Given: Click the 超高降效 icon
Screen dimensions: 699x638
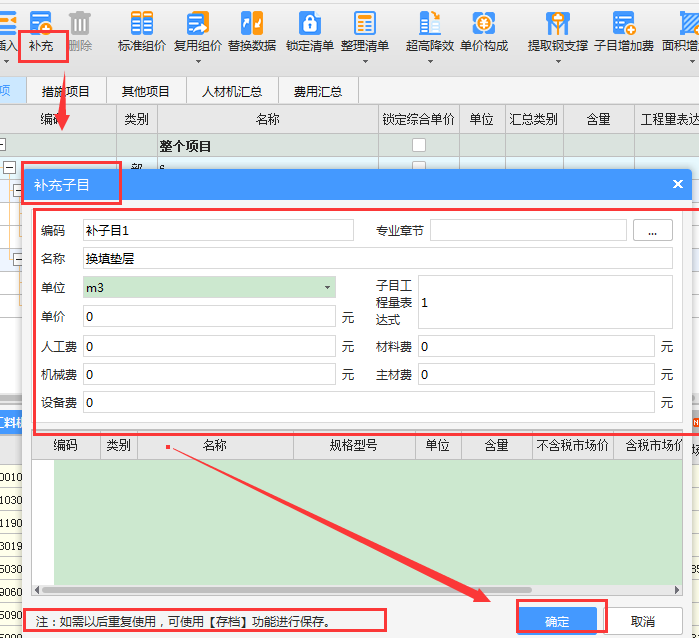Looking at the screenshot, I should pyautogui.click(x=430, y=24).
